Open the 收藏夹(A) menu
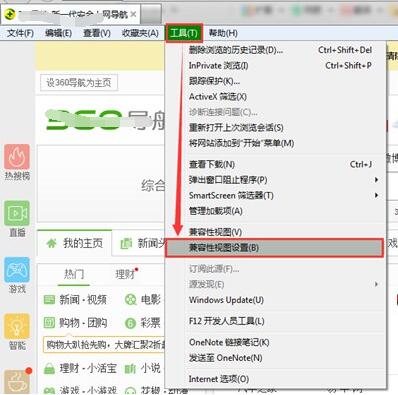The height and width of the screenshot is (395, 398). click(140, 33)
